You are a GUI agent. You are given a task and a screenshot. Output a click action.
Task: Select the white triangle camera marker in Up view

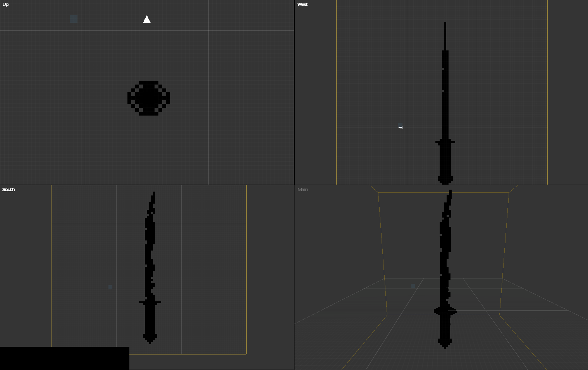(147, 19)
